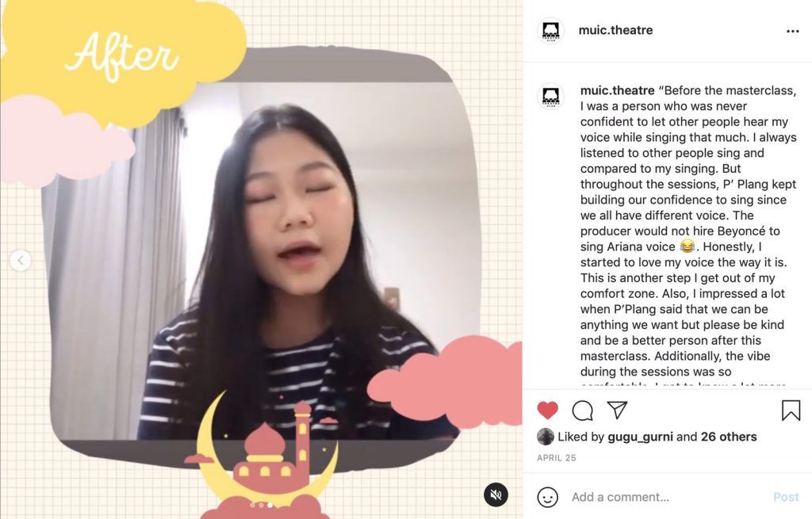Go to previous slide with left arrow

click(x=20, y=260)
